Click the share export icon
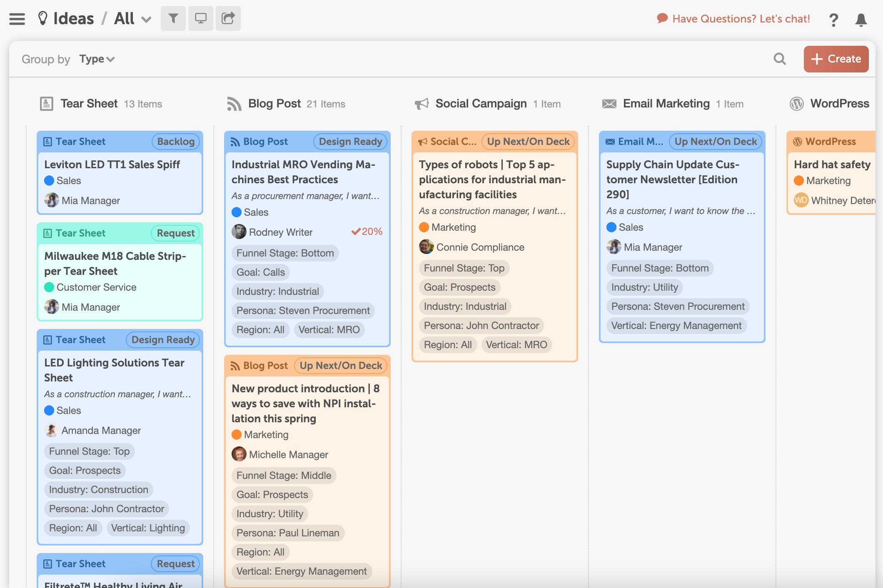The width and height of the screenshot is (883, 588). click(x=228, y=18)
